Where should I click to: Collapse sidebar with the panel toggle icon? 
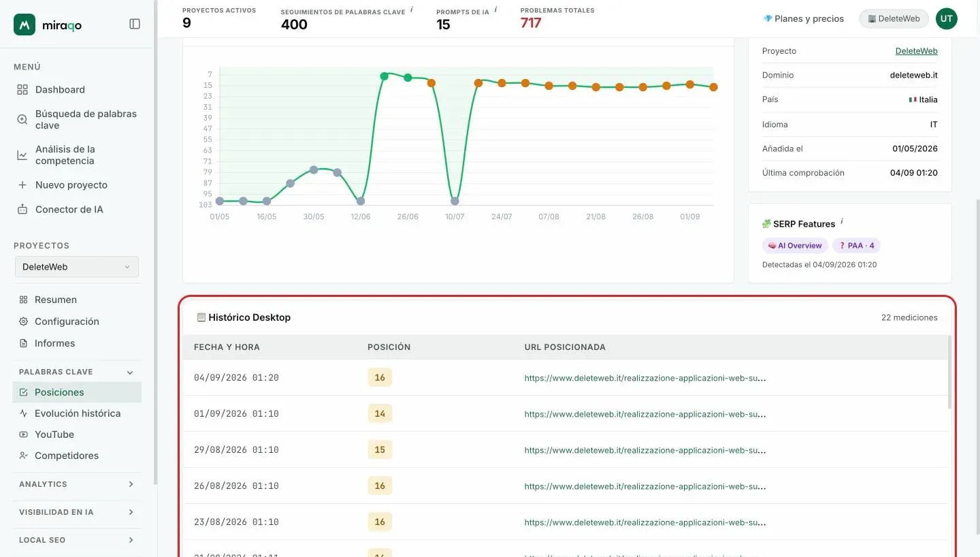[x=135, y=24]
